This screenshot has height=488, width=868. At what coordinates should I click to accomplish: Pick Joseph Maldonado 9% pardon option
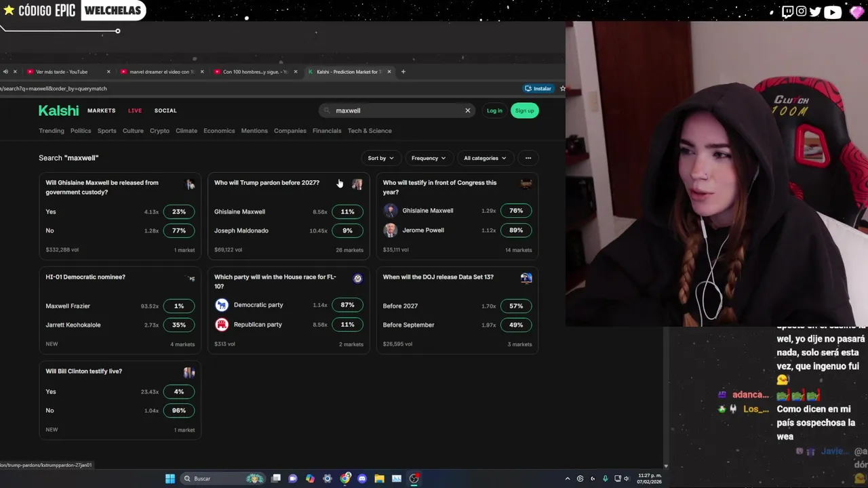point(347,230)
